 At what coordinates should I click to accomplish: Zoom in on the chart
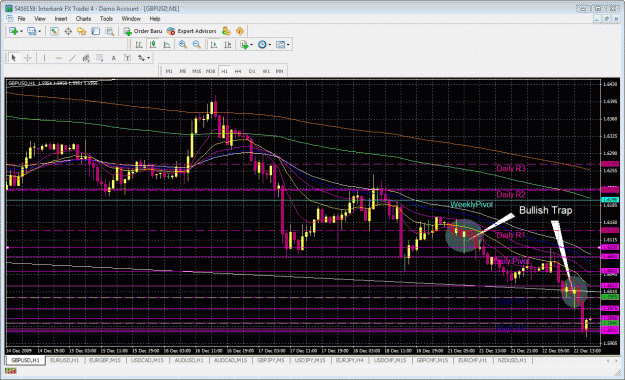183,45
